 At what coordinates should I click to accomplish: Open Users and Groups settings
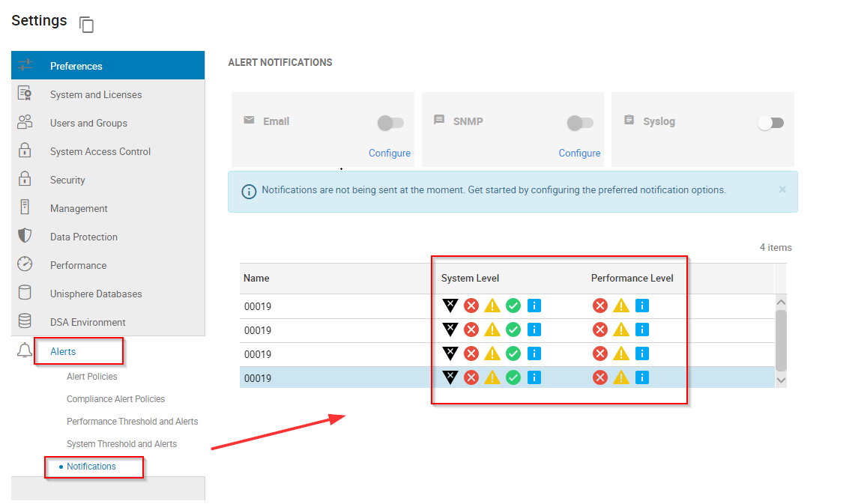click(108, 123)
